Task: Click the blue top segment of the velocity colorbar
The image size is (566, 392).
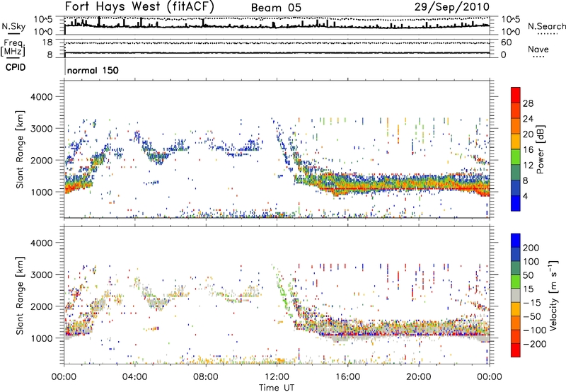Action: pos(516,241)
